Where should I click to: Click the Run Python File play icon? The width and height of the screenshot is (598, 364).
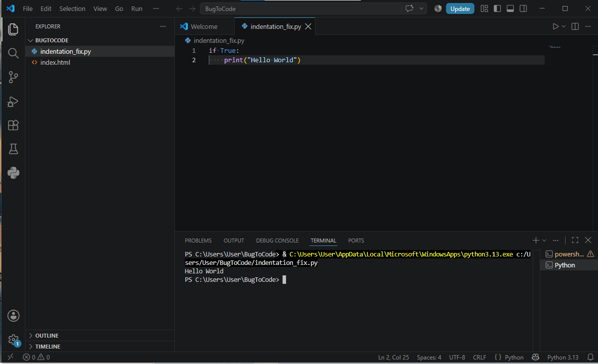coord(556,26)
